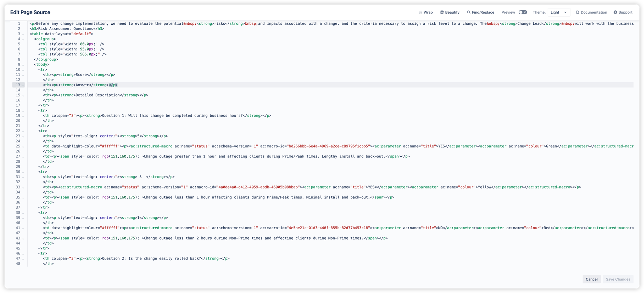Viewport: 644px width, 293px height.
Task: Collapse the th element at line 19
Action: pyautogui.click(x=23, y=116)
